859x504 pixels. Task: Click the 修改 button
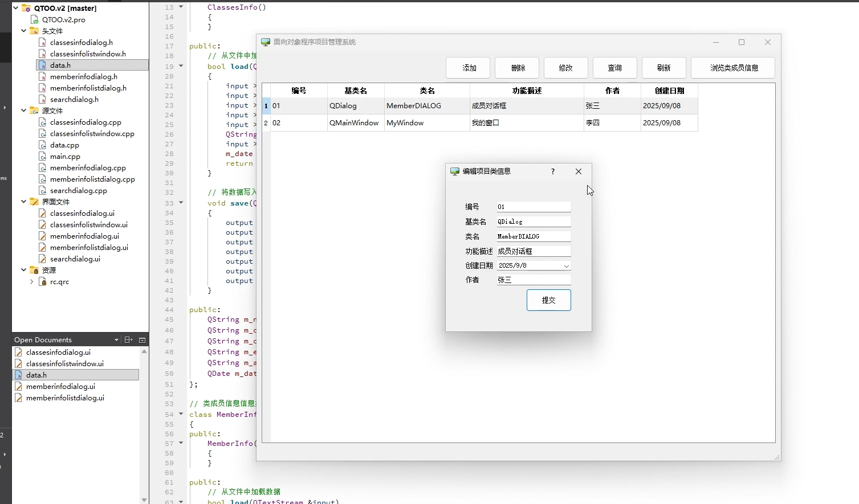point(566,68)
